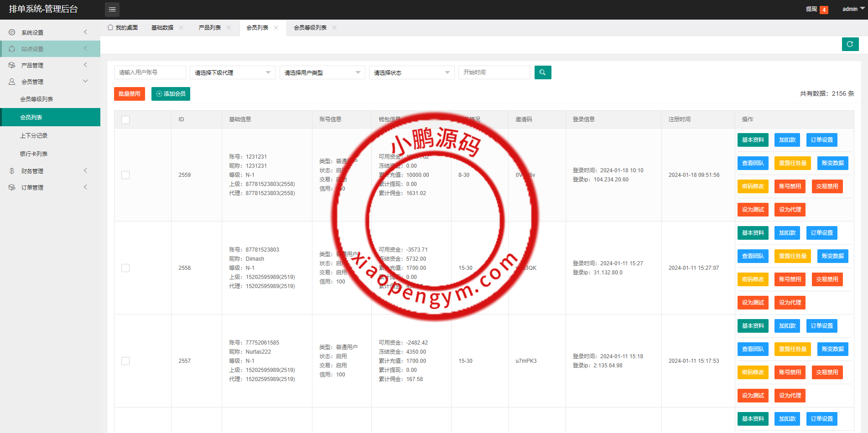Check the select-all checkbox in table header

pos(125,119)
